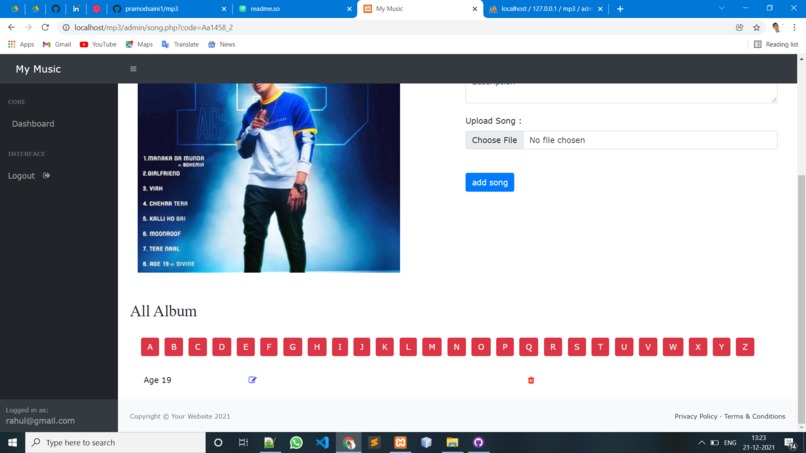The width and height of the screenshot is (806, 453).
Task: Open the notification center icon
Action: 790,442
